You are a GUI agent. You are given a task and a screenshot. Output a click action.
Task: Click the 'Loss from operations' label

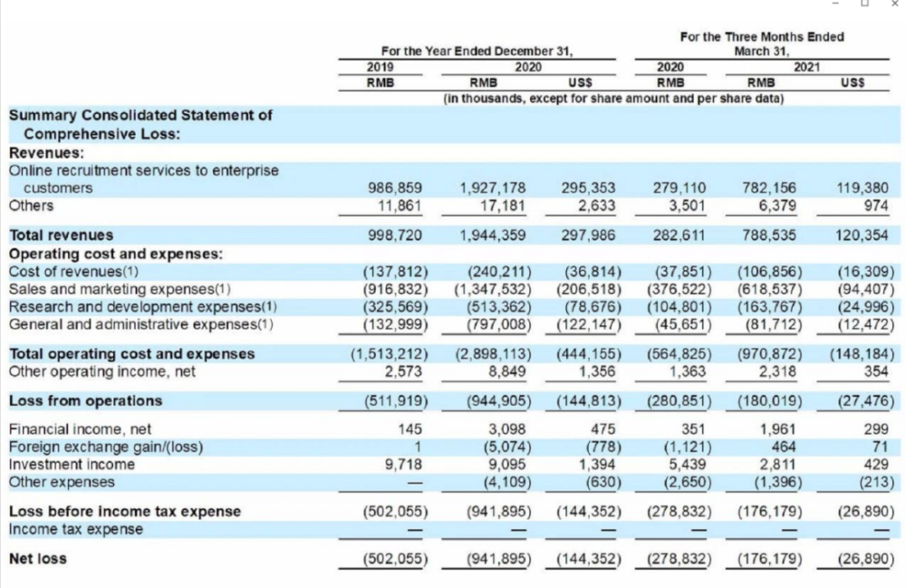point(85,400)
